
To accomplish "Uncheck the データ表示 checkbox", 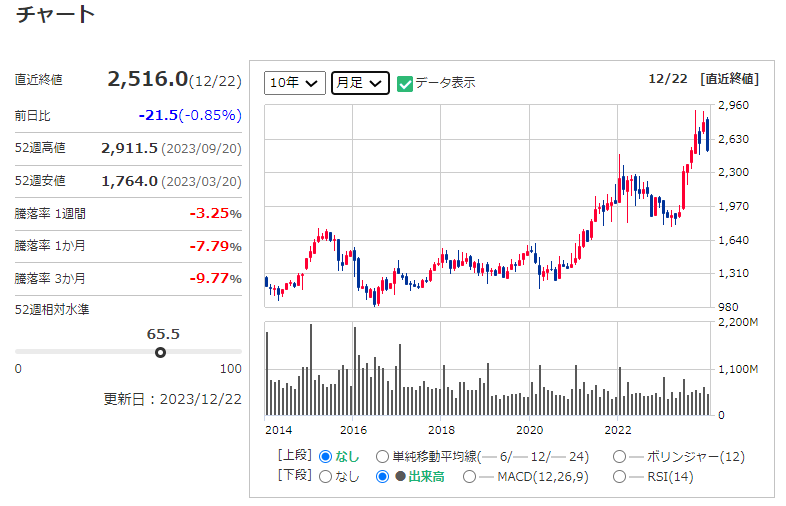I will [x=405, y=83].
